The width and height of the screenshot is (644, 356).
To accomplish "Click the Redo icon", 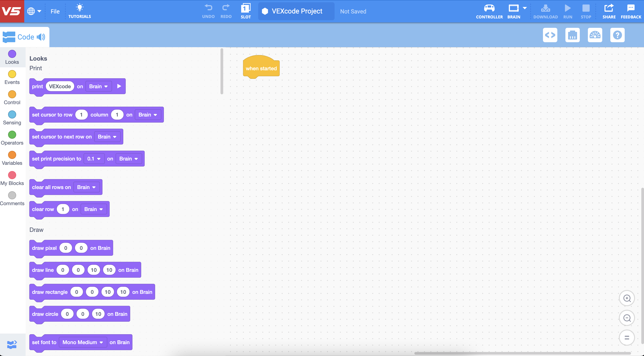I will tap(226, 11).
